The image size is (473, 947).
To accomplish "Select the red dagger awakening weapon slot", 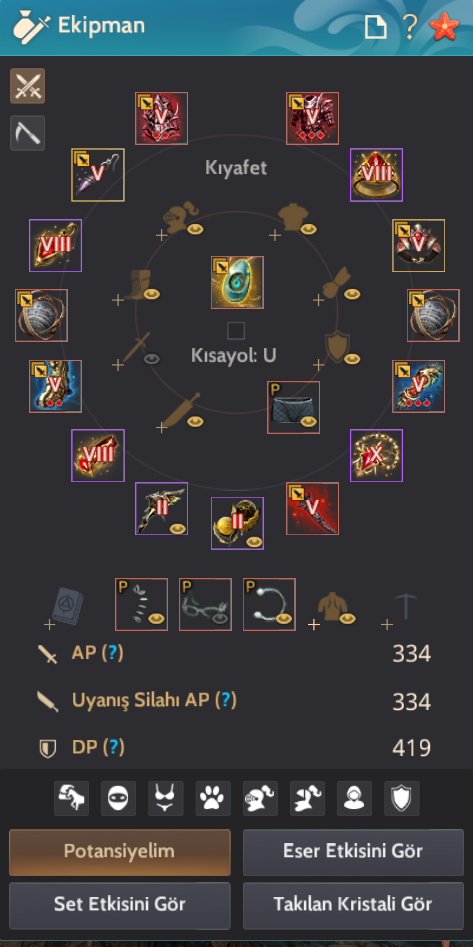I will (x=312, y=509).
